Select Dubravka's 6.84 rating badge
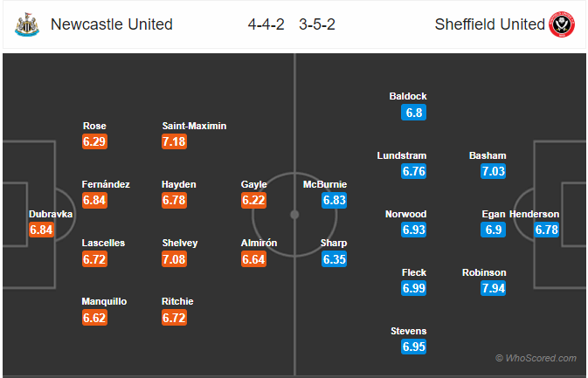This screenshot has height=378, width=588. 42,230
